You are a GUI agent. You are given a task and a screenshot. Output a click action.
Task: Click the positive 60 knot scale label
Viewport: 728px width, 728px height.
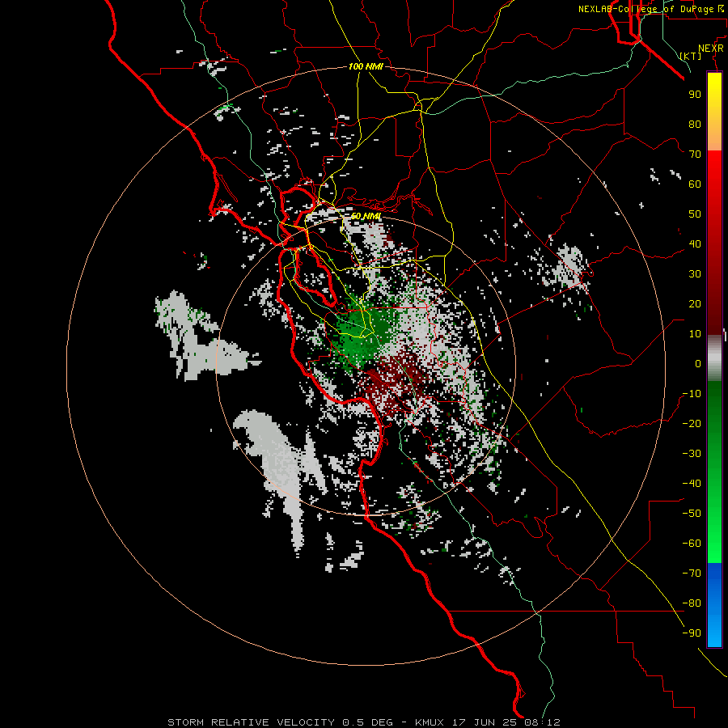coord(695,184)
